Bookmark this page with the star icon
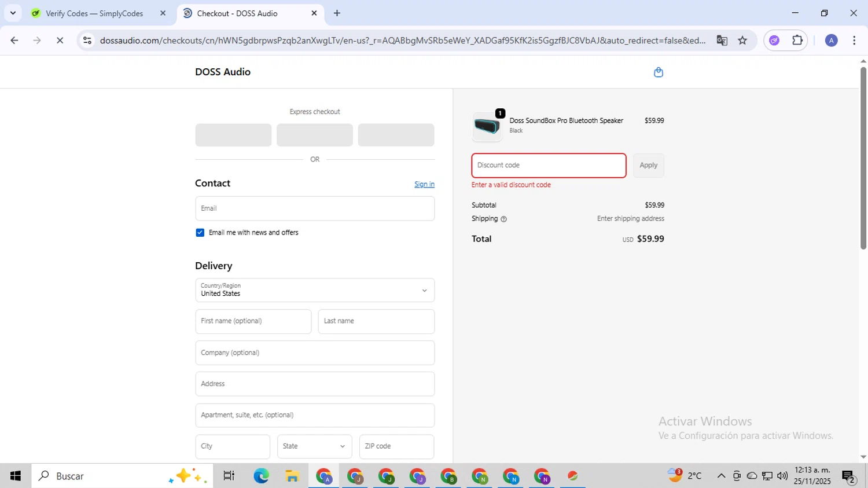Screen dimensions: 868x488 [x=742, y=41]
